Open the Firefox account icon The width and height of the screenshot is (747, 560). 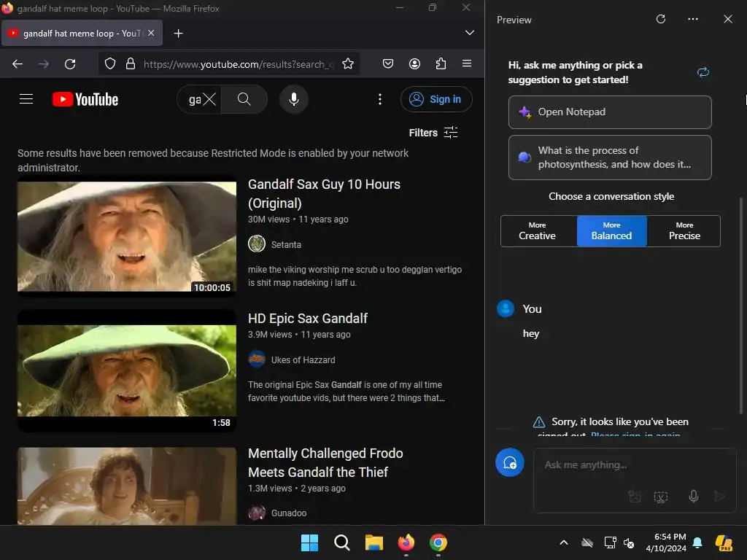point(414,64)
